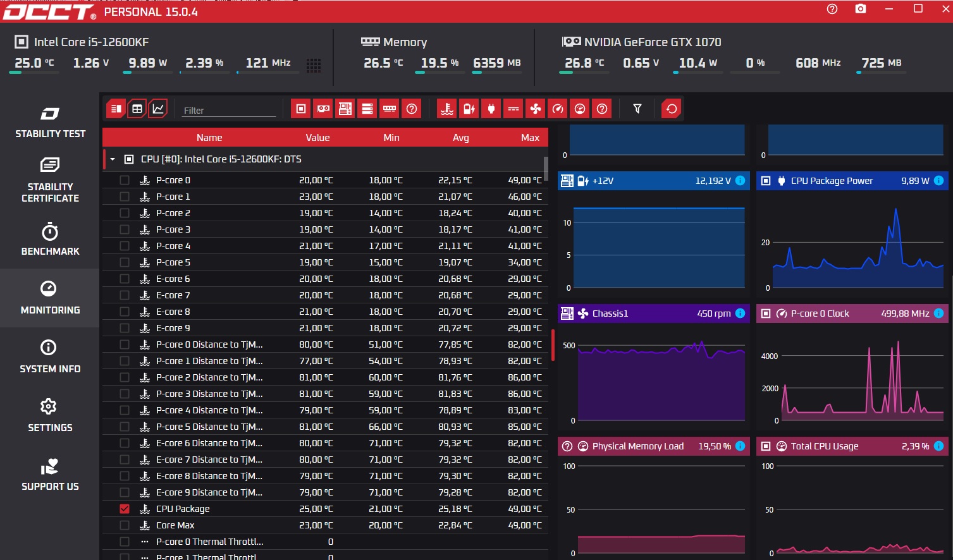
Task: Click the 12,192 V value on +12V graph
Action: [713, 181]
